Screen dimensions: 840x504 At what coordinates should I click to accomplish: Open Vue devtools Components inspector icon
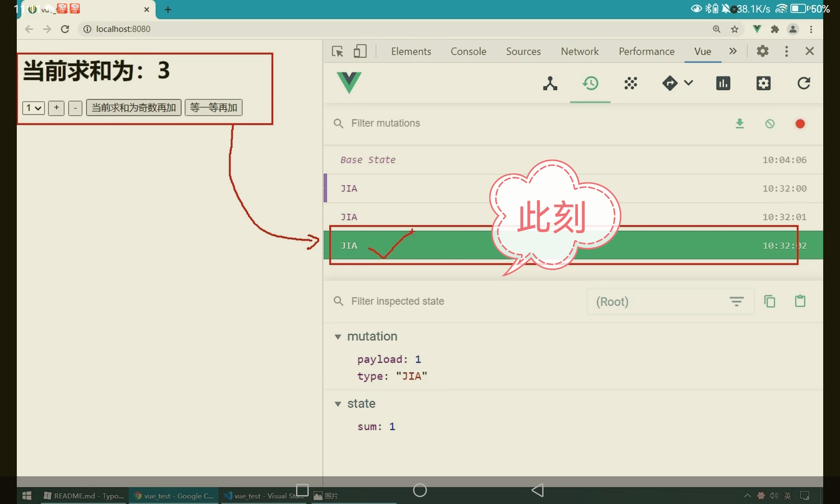(x=550, y=83)
